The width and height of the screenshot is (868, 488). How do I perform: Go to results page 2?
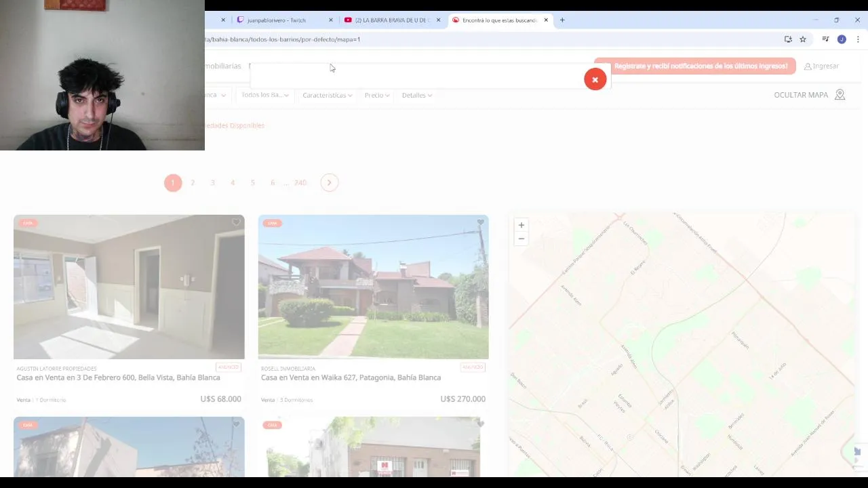coord(193,182)
